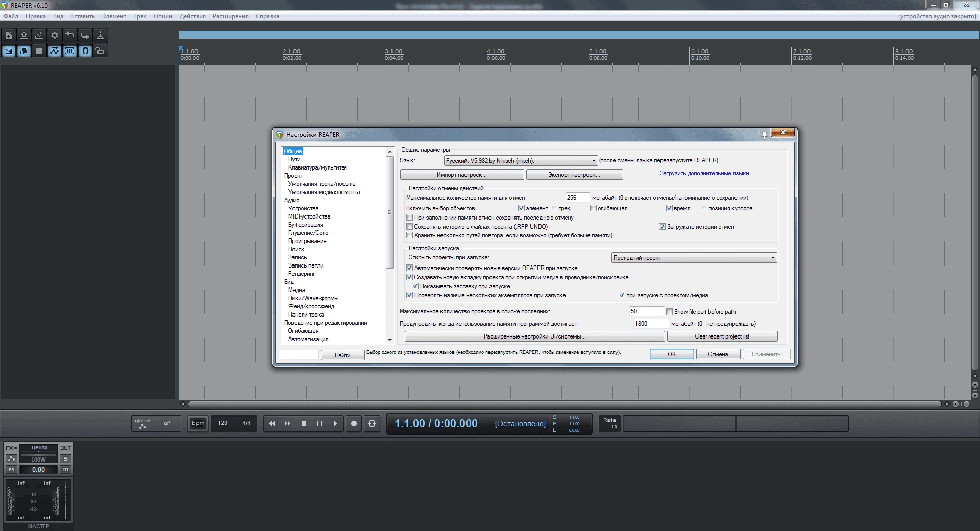Rewind to project start in transport

click(x=272, y=423)
